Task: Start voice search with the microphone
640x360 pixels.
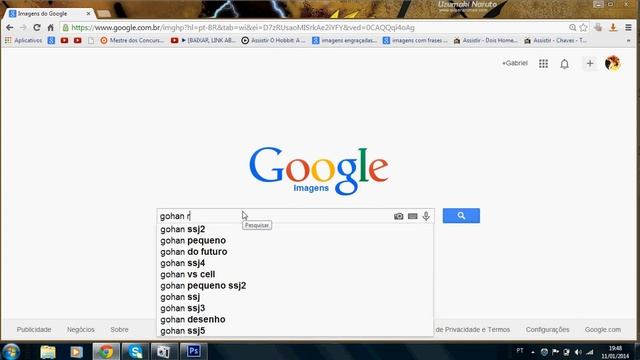Action: tap(426, 216)
